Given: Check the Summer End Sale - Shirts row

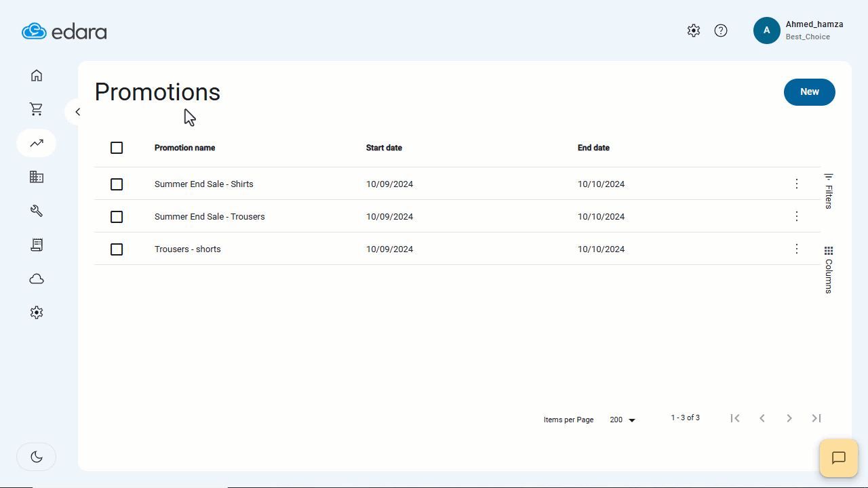Looking at the screenshot, I should click(x=117, y=184).
